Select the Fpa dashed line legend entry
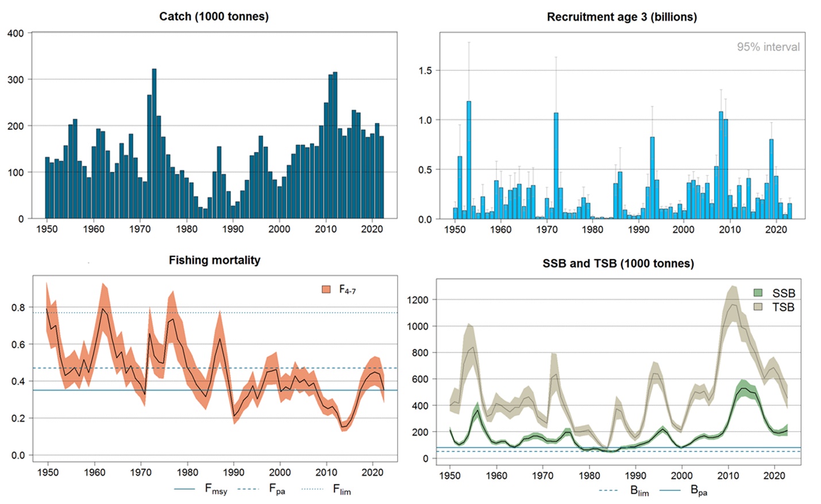Screen dimensions: 821x504 click(261, 489)
